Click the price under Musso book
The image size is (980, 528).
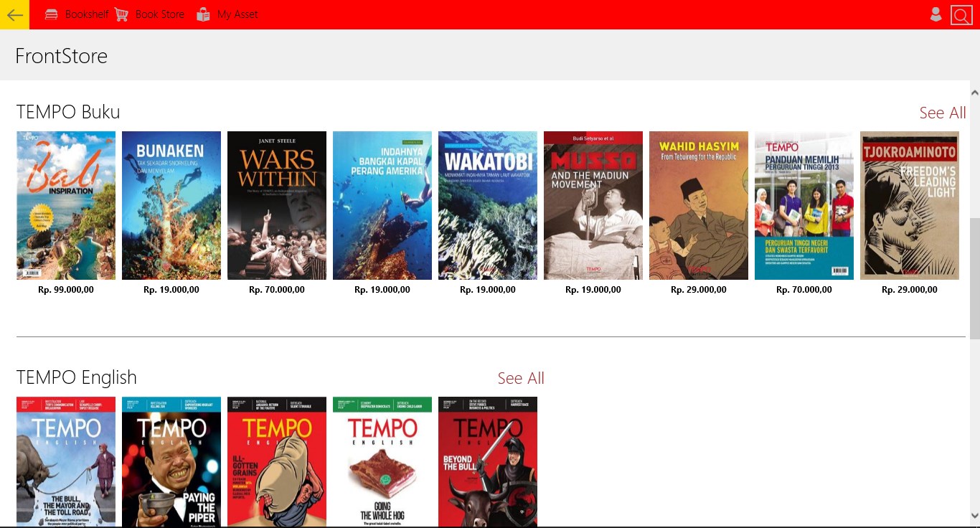click(x=593, y=290)
